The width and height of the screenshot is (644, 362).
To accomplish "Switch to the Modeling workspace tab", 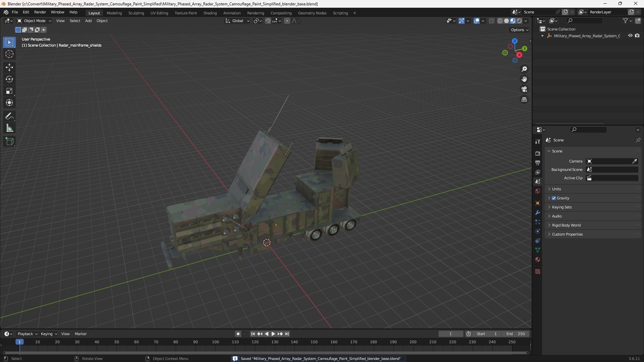I will click(114, 13).
